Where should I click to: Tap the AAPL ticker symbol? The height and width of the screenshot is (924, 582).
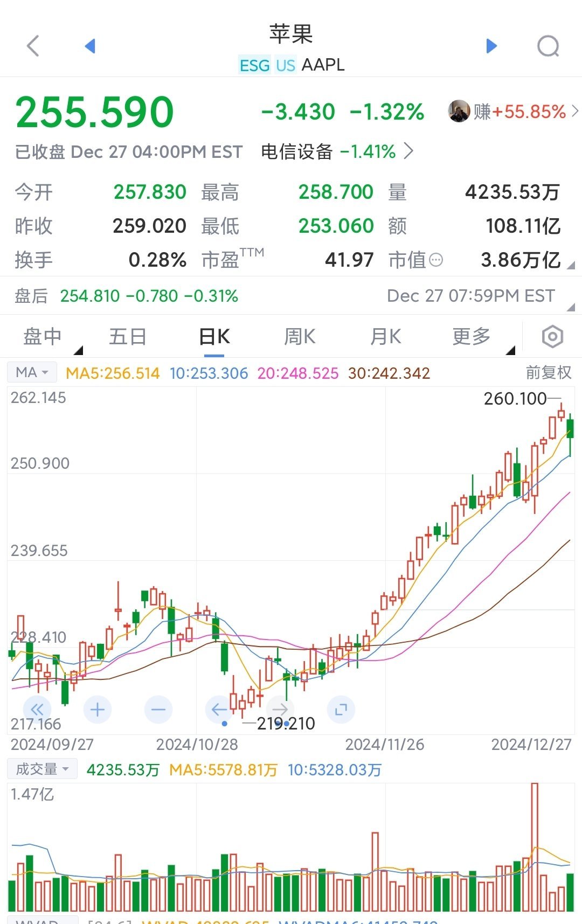tap(323, 65)
